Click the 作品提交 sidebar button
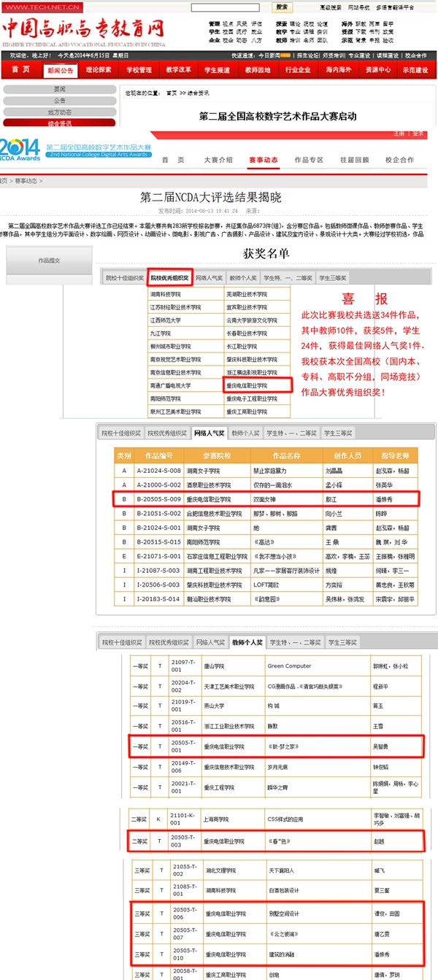Viewport: 438px width, 980px height. click(49, 260)
